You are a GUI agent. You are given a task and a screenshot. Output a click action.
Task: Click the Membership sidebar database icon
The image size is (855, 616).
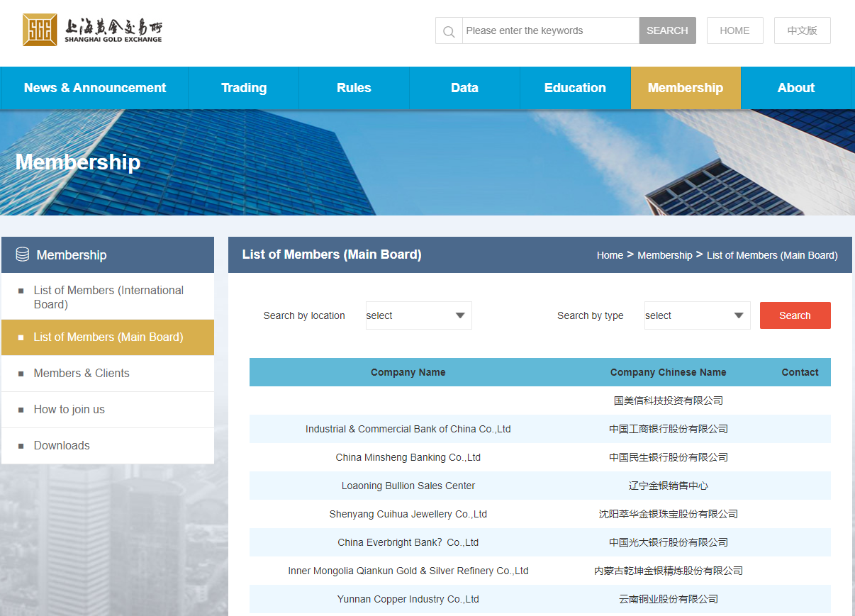click(23, 254)
